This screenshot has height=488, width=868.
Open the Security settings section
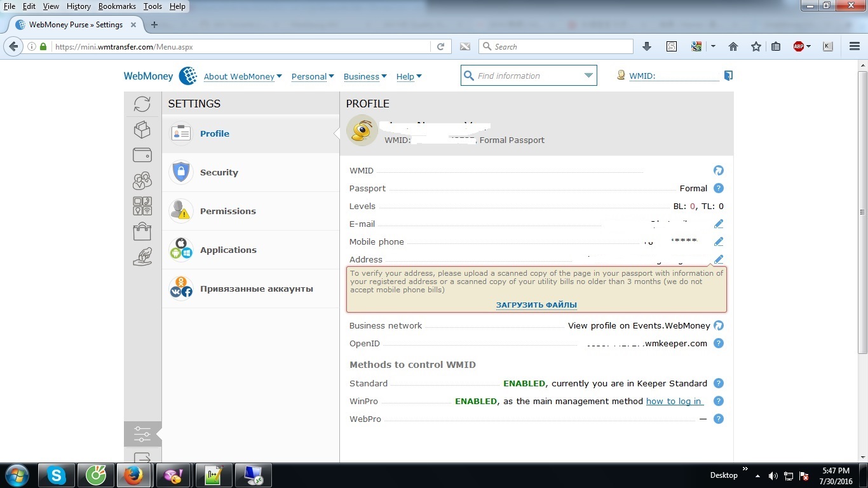[250, 172]
